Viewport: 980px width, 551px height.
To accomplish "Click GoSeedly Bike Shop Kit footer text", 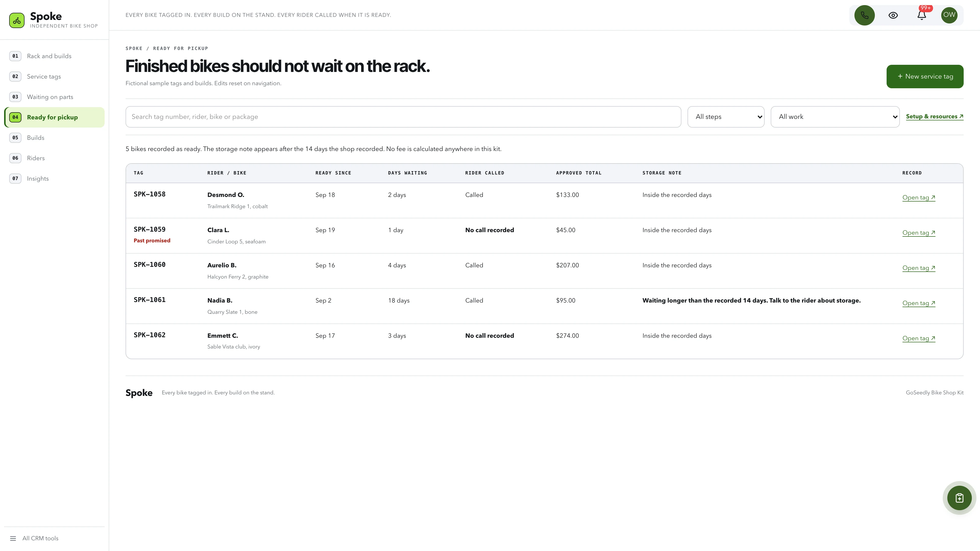I will click(934, 393).
